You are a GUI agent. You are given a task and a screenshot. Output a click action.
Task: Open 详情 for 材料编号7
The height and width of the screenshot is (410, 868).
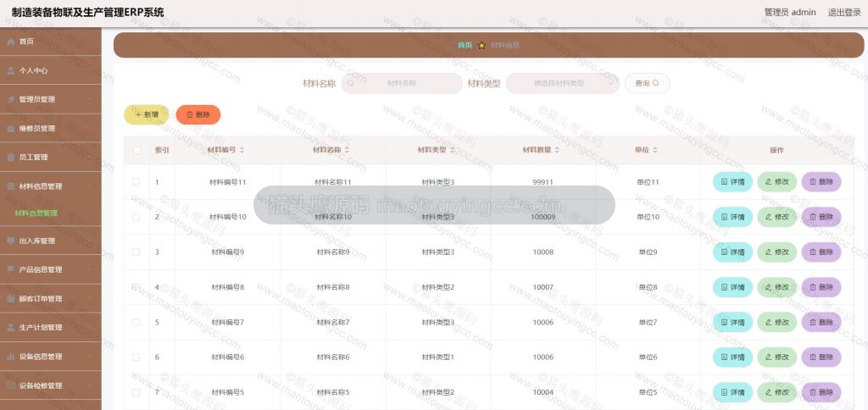(x=732, y=322)
